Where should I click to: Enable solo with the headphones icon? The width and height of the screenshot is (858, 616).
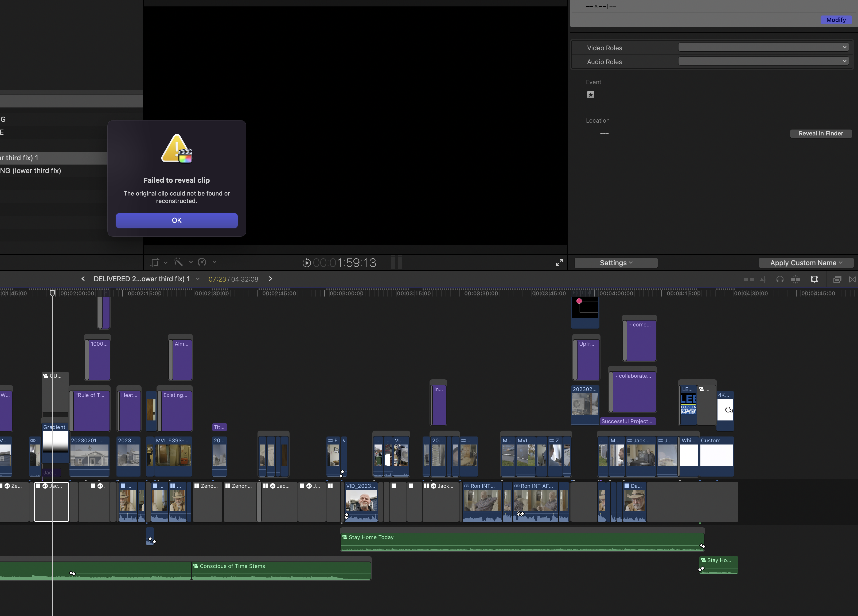click(x=780, y=279)
